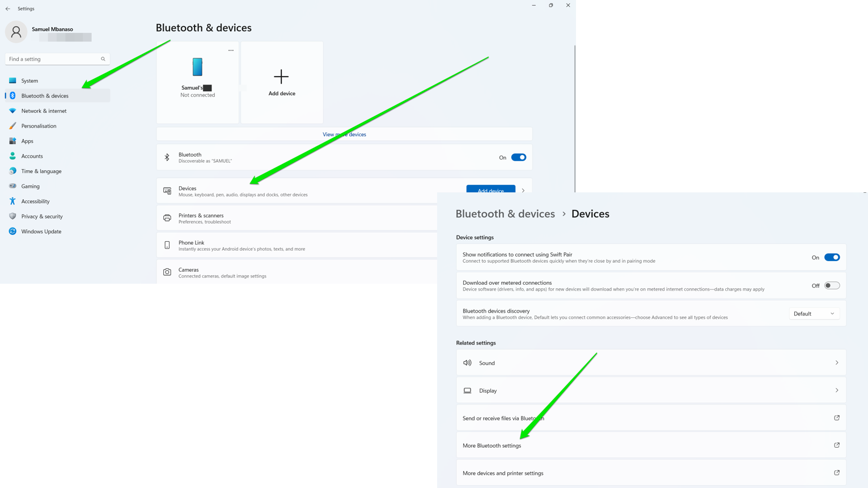
Task: Open Send or receive files via Bluetooth
Action: point(651,418)
